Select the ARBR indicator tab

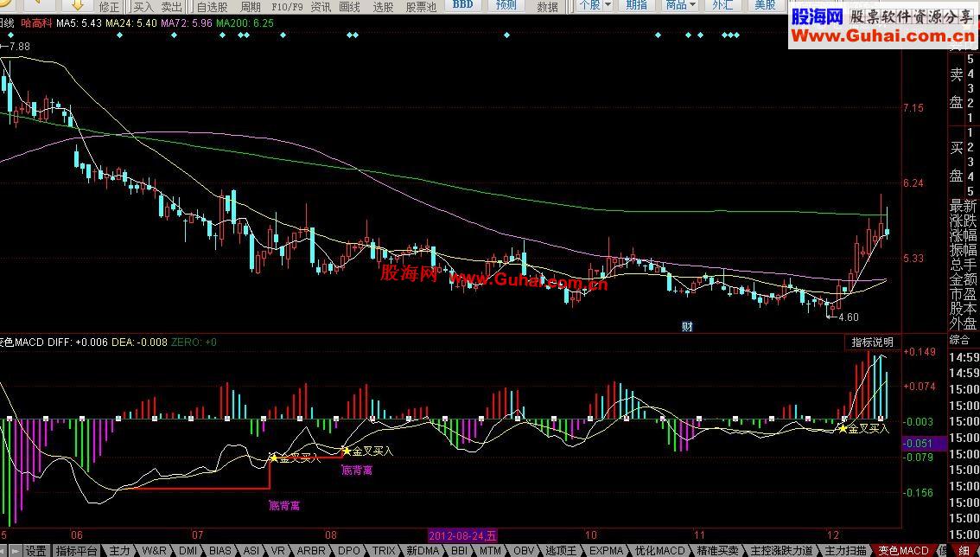(x=310, y=551)
